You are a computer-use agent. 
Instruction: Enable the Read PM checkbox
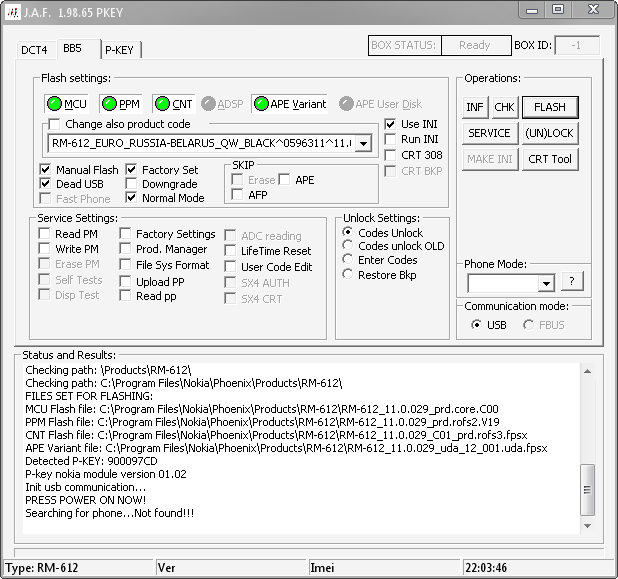[44, 234]
